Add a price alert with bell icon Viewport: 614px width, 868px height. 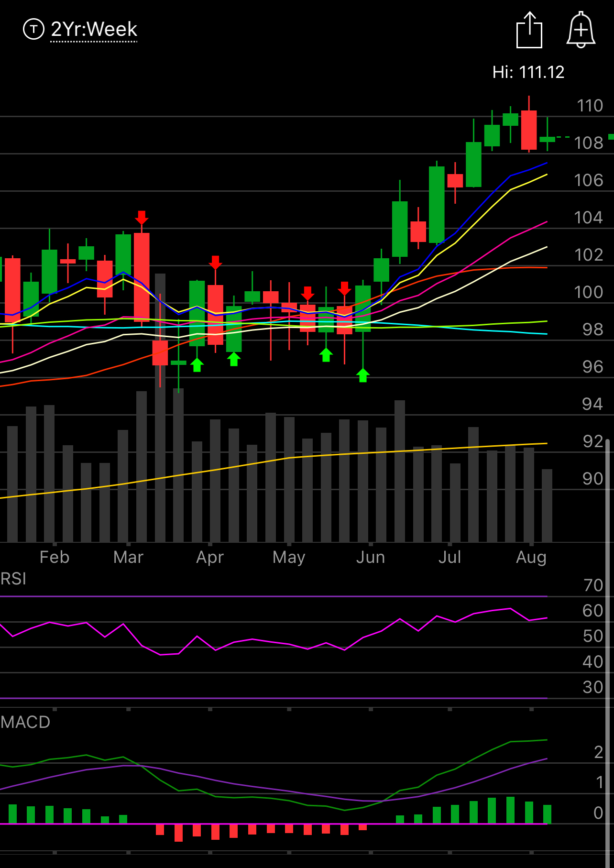[581, 30]
